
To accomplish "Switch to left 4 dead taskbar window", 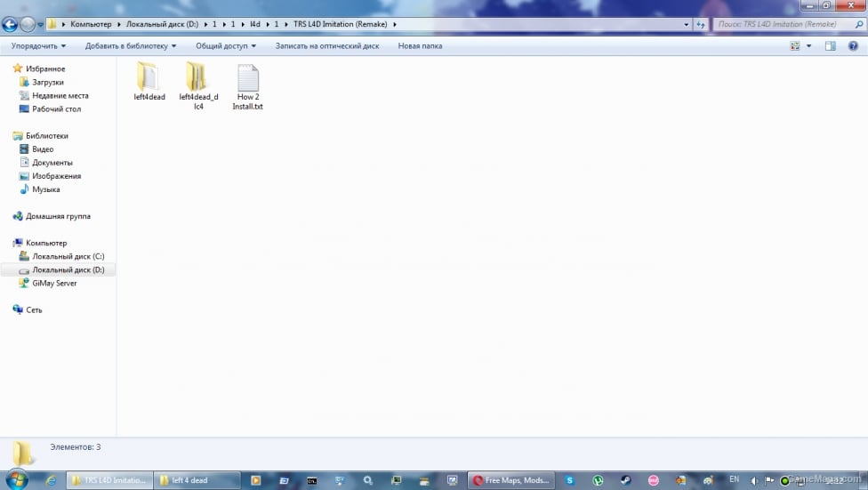I will click(197, 480).
